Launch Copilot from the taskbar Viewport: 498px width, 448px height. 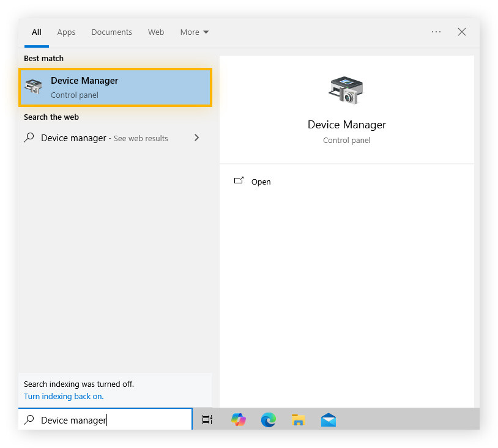[x=239, y=420]
